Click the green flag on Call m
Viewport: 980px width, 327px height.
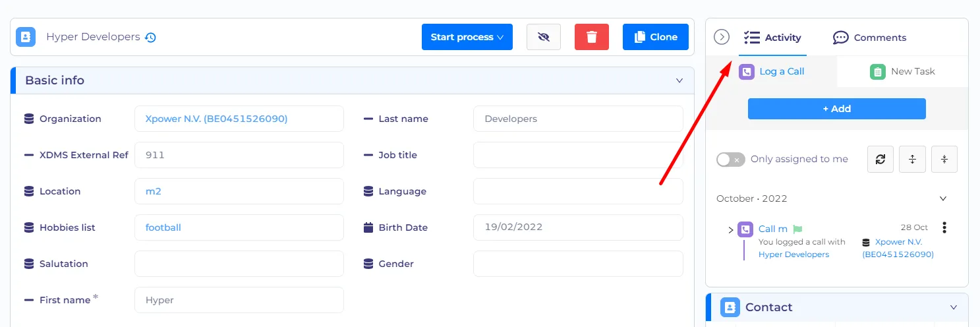(797, 229)
